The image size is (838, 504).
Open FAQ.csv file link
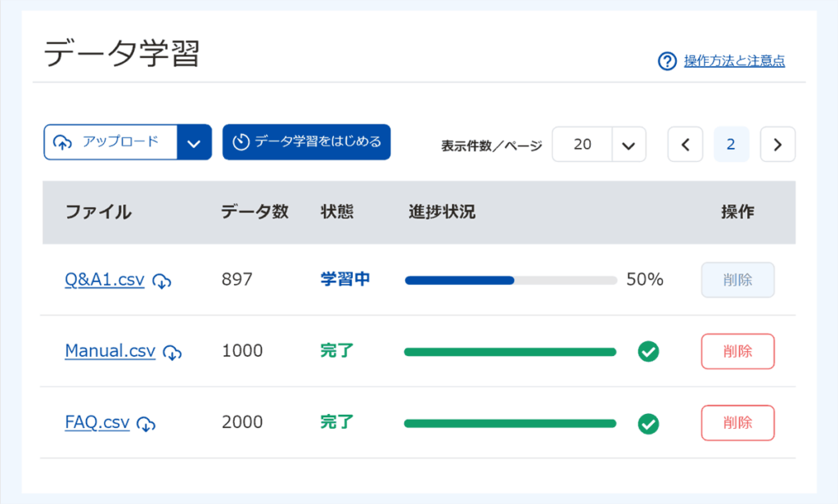click(x=97, y=423)
